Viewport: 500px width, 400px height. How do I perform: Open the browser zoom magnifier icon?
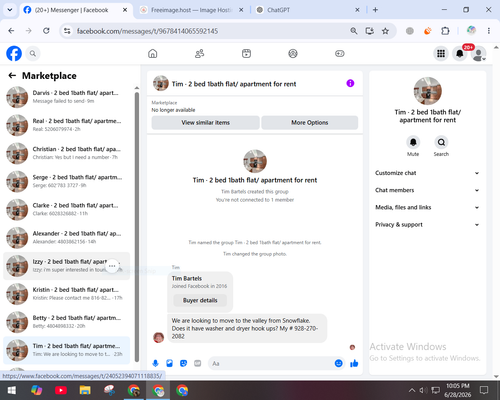(354, 31)
